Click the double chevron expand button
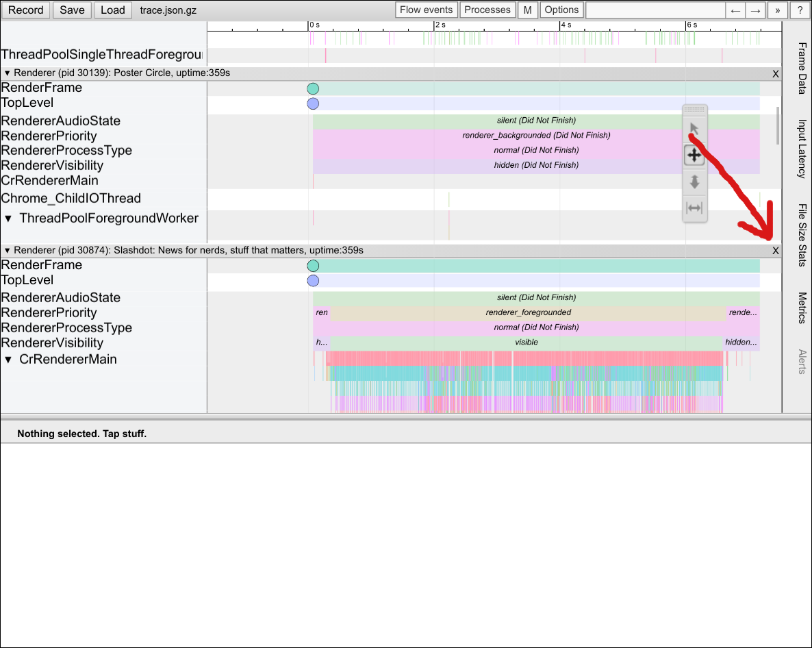Image resolution: width=812 pixels, height=648 pixels. point(778,10)
